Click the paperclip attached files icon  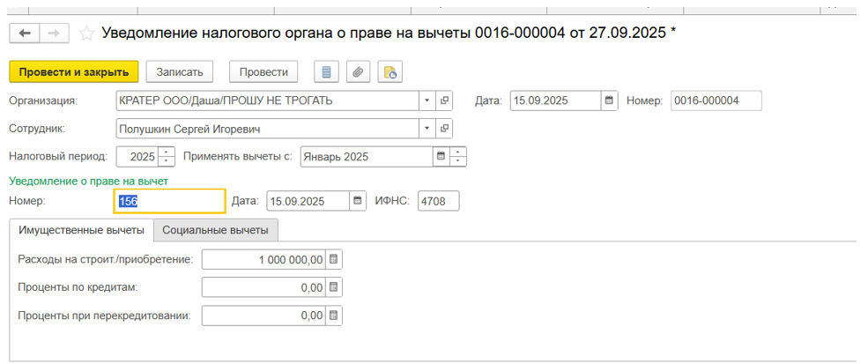click(358, 71)
